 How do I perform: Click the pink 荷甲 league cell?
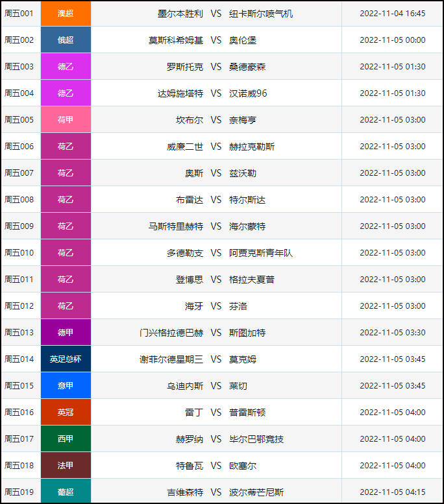[x=66, y=119]
